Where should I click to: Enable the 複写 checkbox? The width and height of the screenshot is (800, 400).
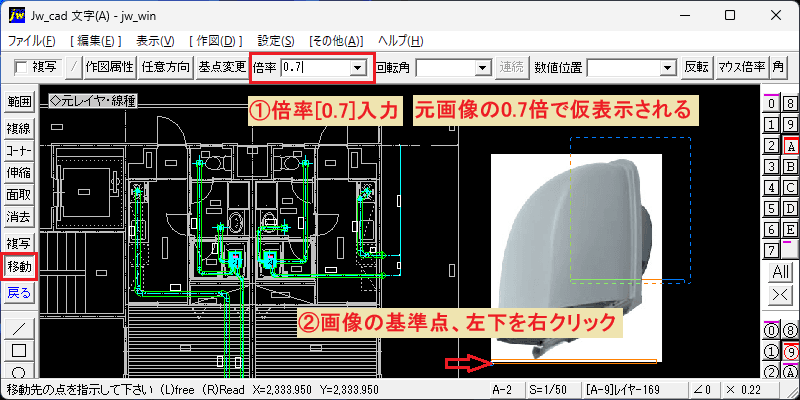click(22, 67)
